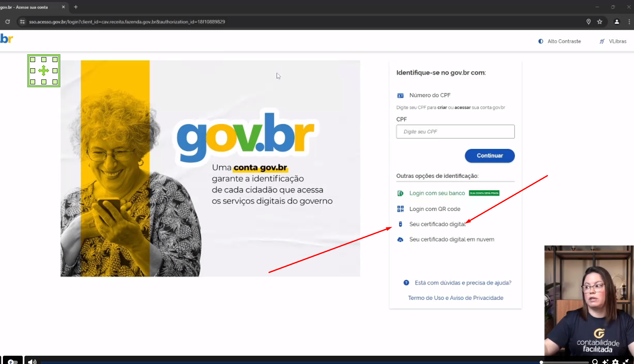Click the Número do CPF card icon

point(400,96)
